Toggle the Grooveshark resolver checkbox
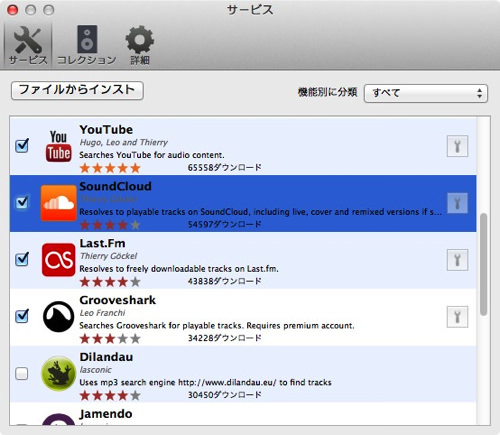The width and height of the screenshot is (500, 435). pos(22,316)
